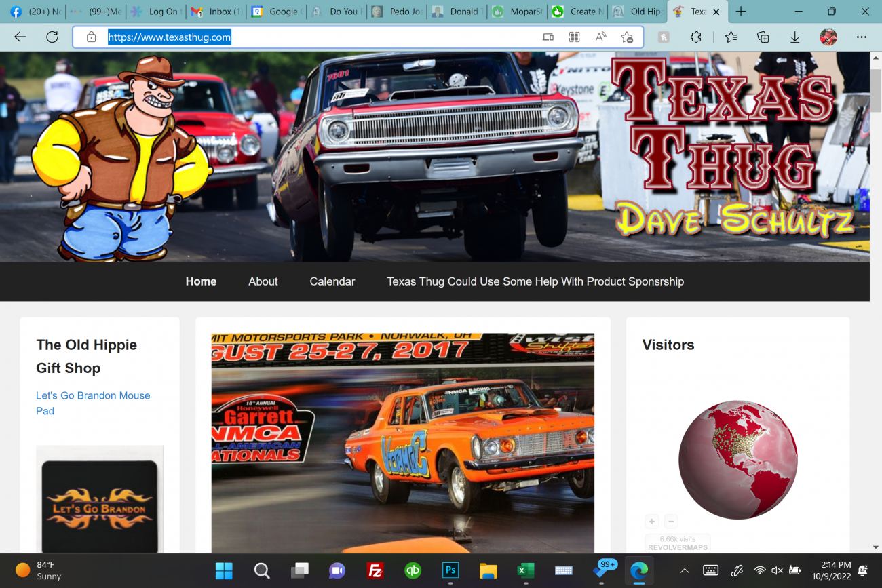Screen dimensions: 882x588
Task: Open the Calendar page from the navigation
Action: click(x=332, y=281)
